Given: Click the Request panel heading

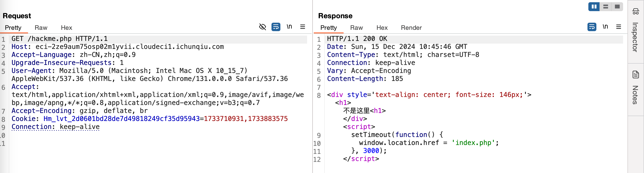Looking at the screenshot, I should coord(17,16).
